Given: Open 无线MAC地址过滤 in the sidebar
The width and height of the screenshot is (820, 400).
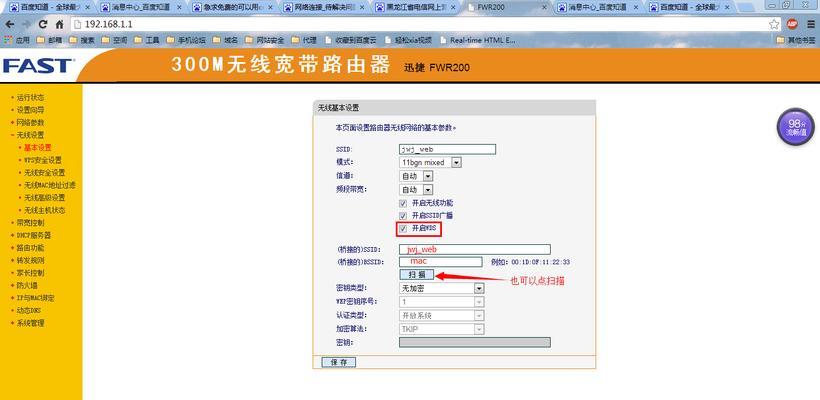Looking at the screenshot, I should pyautogui.click(x=50, y=185).
